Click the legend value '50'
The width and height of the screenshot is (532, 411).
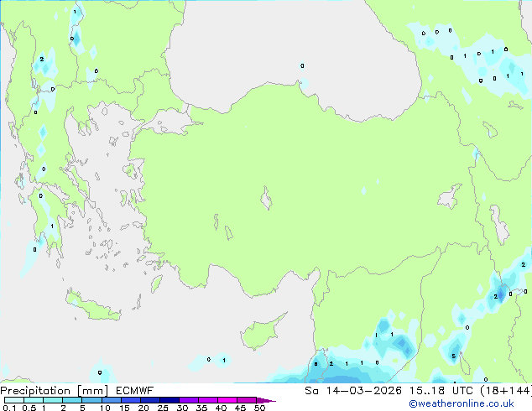tap(259, 408)
